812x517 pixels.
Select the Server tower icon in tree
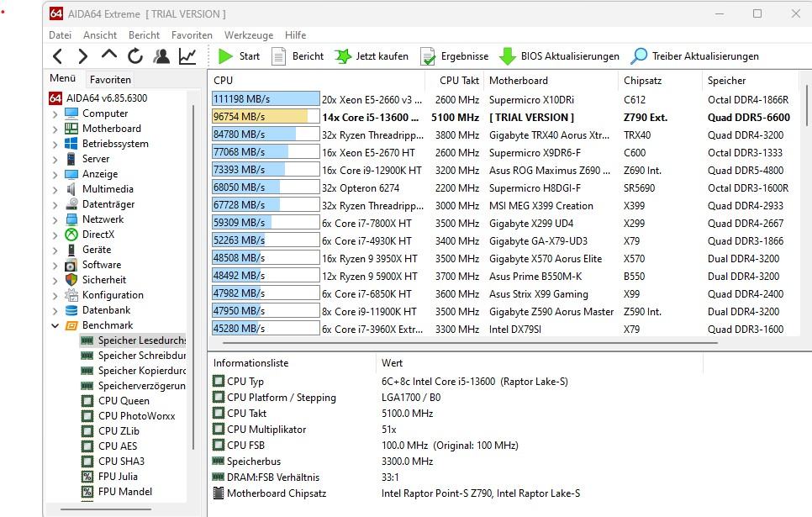pyautogui.click(x=71, y=159)
